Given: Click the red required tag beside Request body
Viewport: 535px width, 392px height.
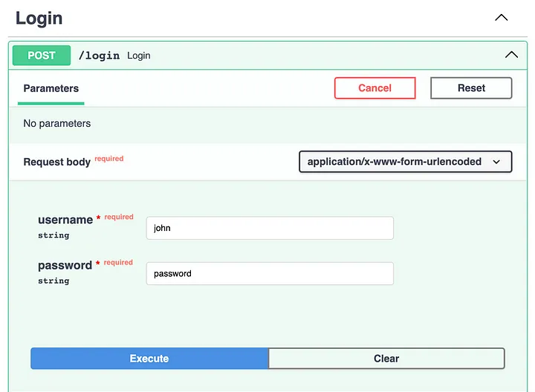Looking at the screenshot, I should [x=108, y=158].
